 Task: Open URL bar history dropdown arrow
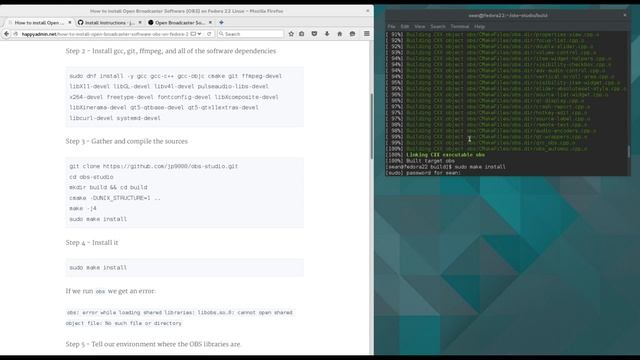200,34
